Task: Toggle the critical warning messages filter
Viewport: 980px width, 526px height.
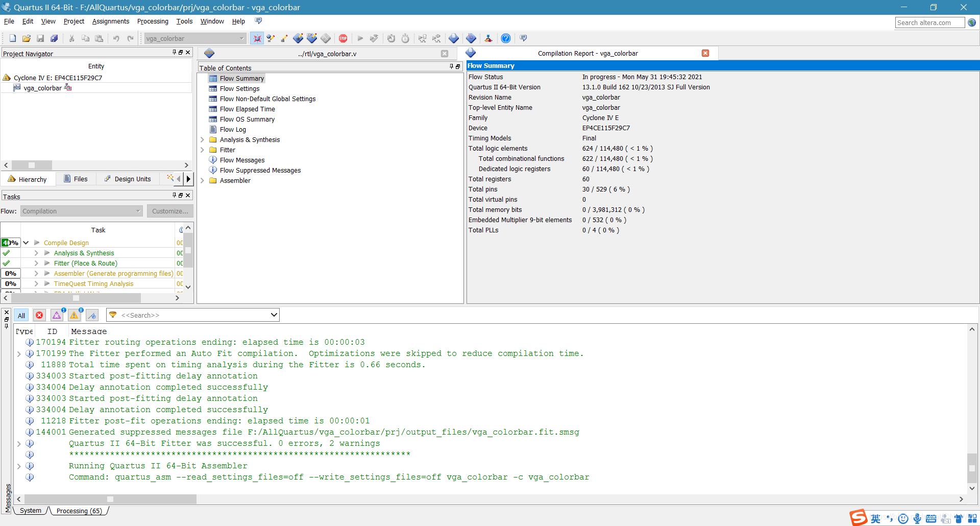Action: (x=57, y=315)
